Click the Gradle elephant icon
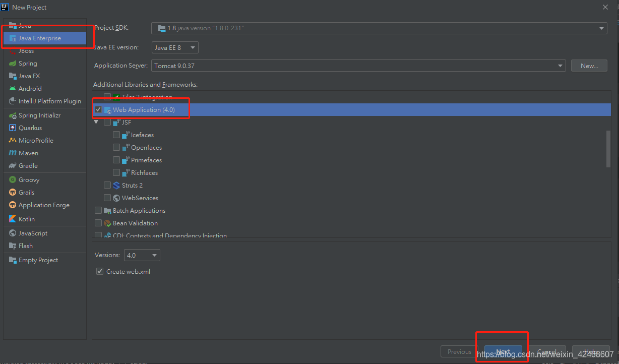Image resolution: width=619 pixels, height=364 pixels. (x=13, y=166)
